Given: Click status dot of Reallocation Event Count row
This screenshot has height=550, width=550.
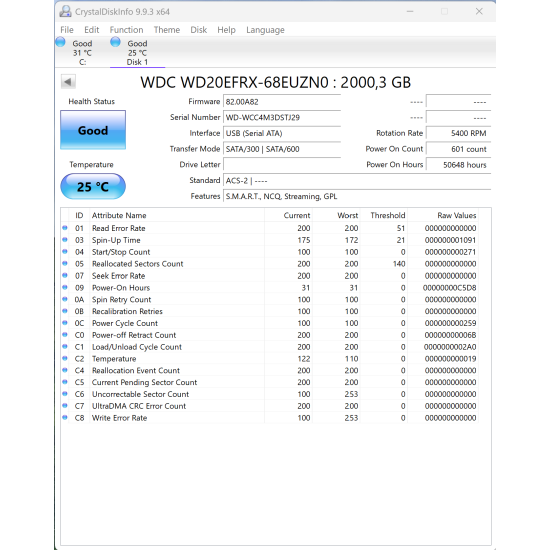Looking at the screenshot, I should [x=65, y=370].
